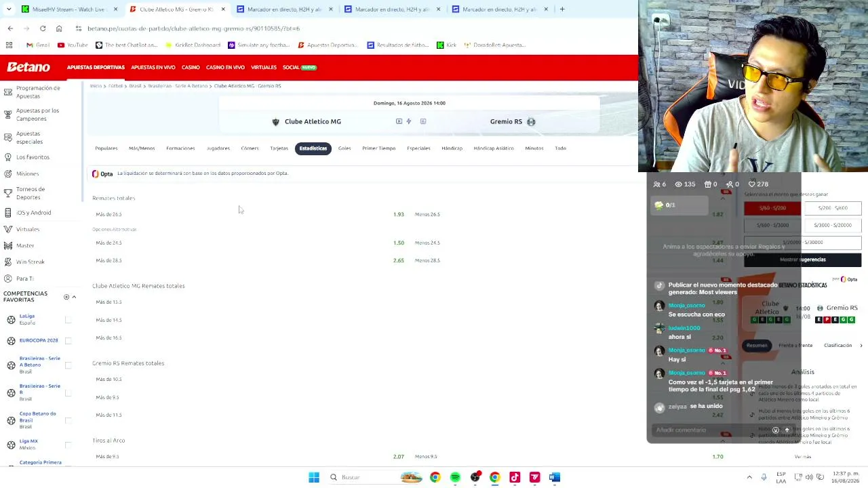Open the match stats icon in header
868x488 pixels.
point(423,121)
